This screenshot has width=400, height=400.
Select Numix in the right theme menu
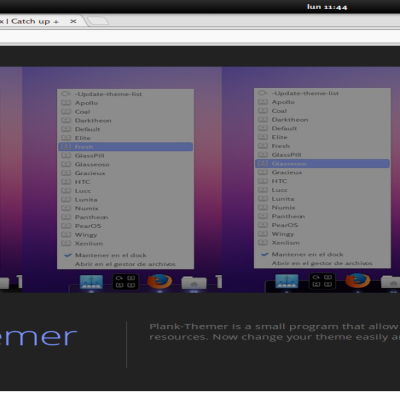pyautogui.click(x=322, y=207)
